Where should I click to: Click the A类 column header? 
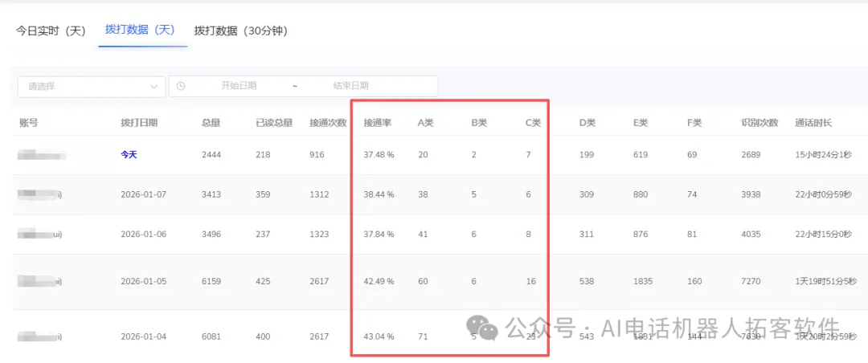click(425, 123)
